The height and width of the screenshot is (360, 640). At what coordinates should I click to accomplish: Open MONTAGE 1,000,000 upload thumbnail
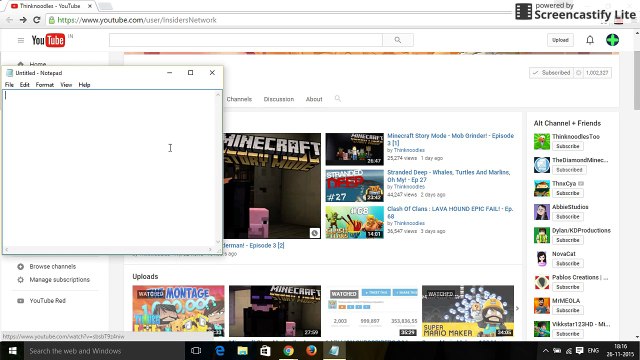[178, 311]
